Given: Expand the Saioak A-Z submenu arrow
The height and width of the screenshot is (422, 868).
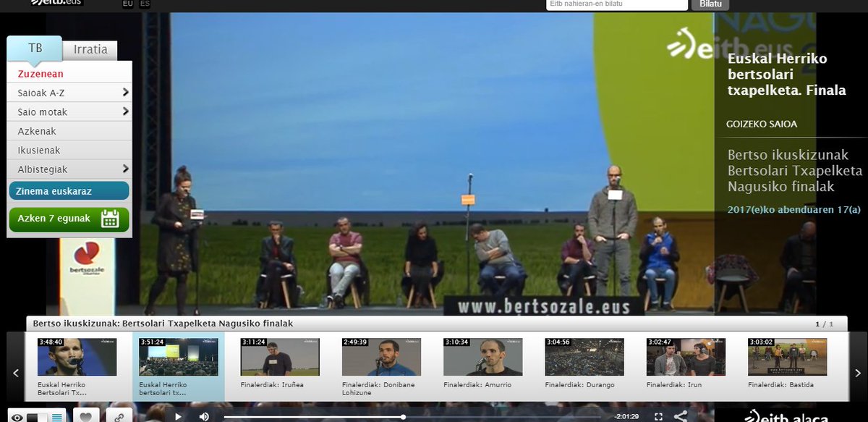Looking at the screenshot, I should tap(126, 93).
